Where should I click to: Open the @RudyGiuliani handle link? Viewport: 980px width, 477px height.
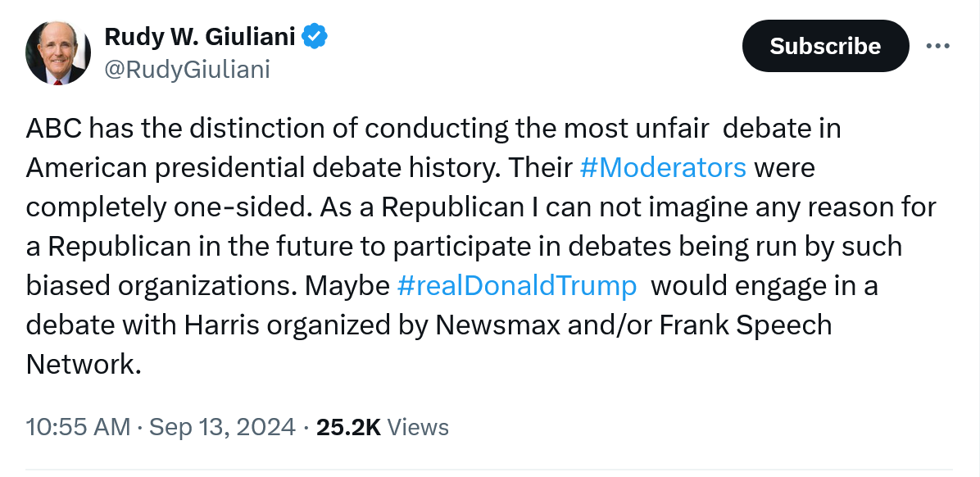tap(187, 70)
